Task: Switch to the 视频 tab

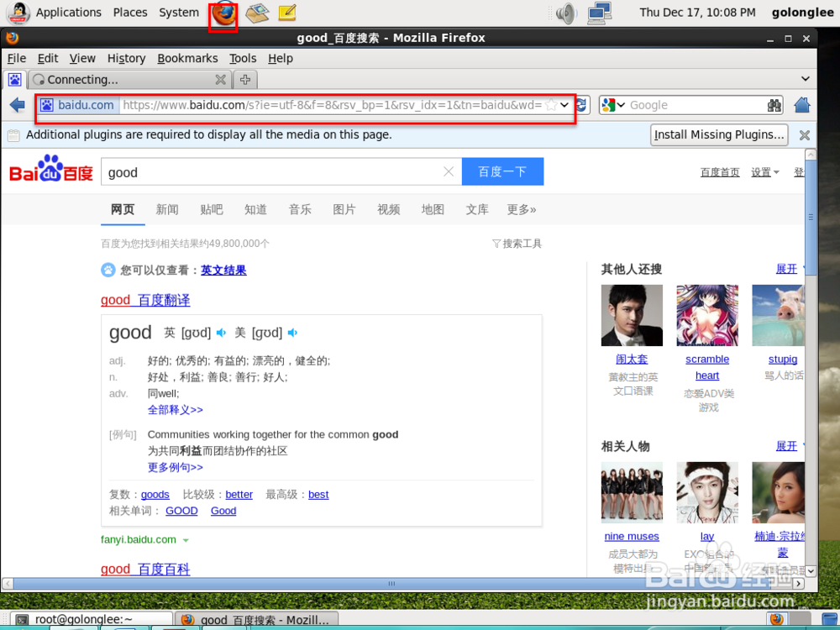Action: point(388,209)
